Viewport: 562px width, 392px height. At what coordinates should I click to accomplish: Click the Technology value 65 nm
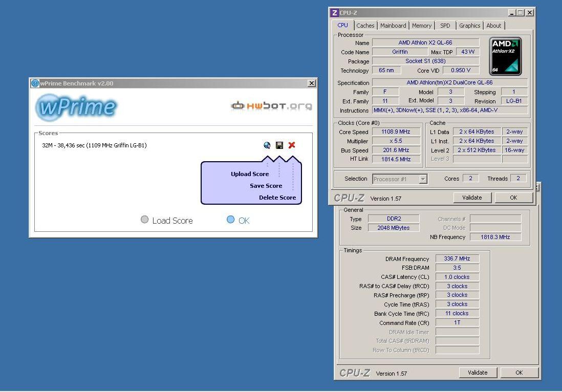coord(386,70)
